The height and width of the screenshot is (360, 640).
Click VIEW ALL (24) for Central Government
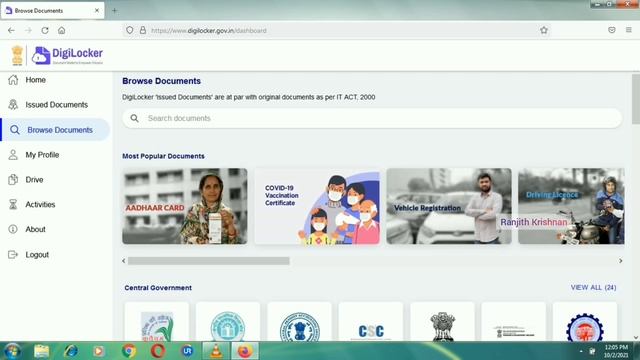click(x=593, y=287)
